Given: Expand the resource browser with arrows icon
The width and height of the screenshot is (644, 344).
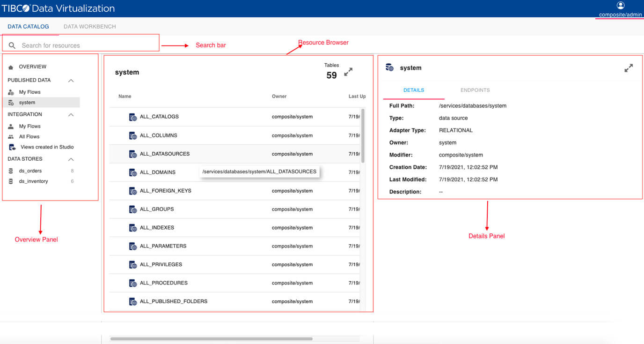Looking at the screenshot, I should tap(348, 72).
